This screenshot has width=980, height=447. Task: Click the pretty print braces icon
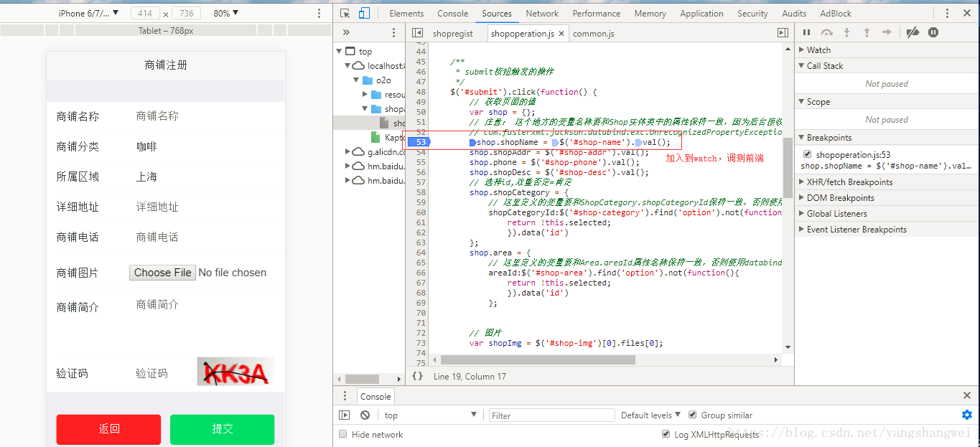tap(417, 376)
